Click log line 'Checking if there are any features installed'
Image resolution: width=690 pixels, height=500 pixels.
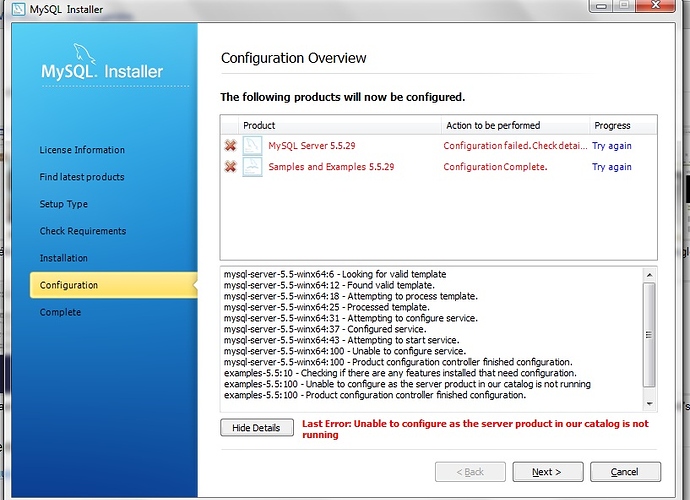[400, 373]
